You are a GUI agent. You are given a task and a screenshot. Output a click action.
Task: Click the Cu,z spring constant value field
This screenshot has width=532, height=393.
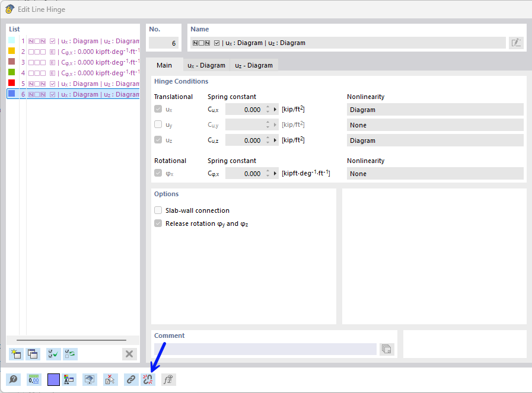pyautogui.click(x=245, y=140)
